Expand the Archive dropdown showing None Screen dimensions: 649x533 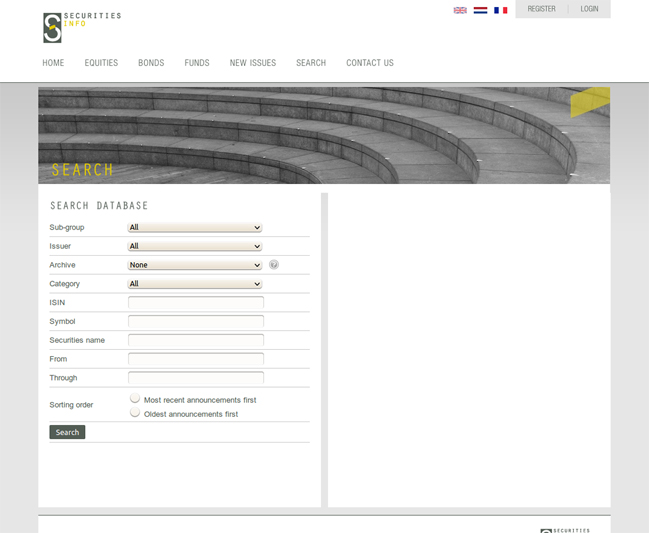click(195, 265)
